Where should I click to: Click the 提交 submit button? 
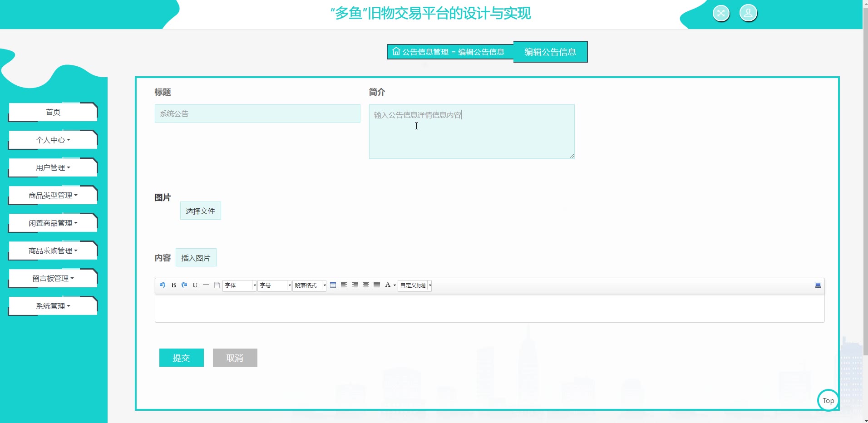pos(182,358)
